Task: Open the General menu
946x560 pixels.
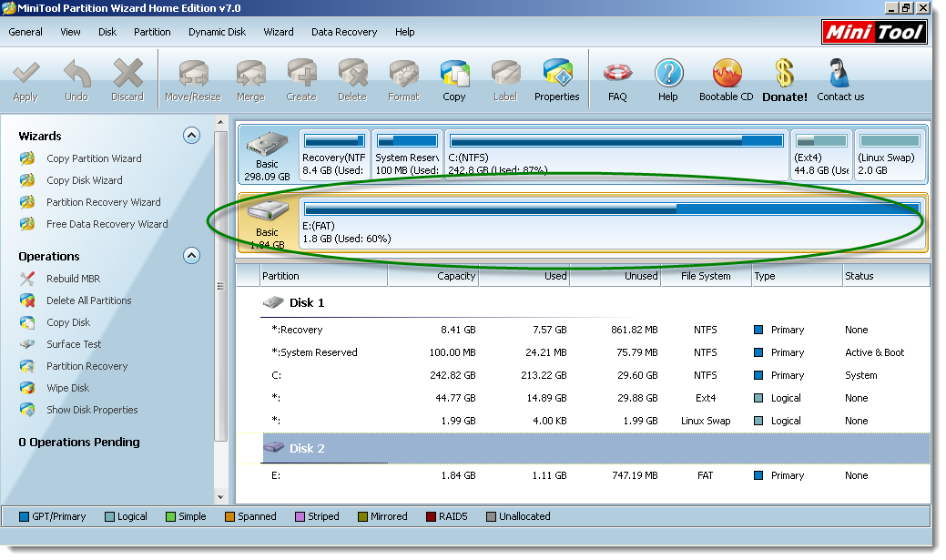Action: click(25, 32)
